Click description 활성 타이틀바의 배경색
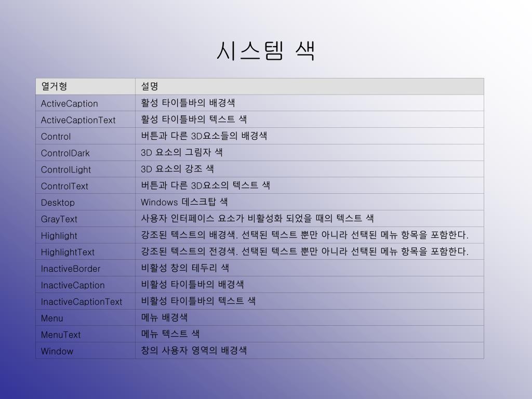 point(188,103)
